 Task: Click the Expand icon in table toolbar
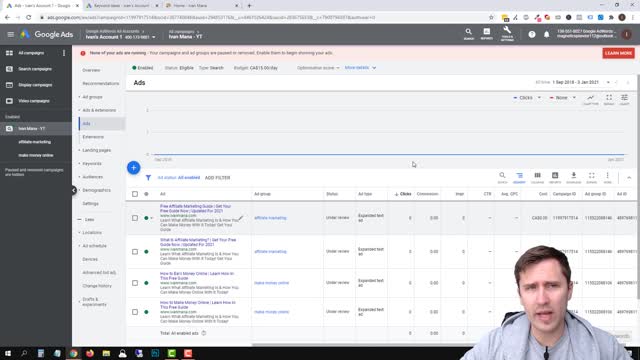click(591, 177)
